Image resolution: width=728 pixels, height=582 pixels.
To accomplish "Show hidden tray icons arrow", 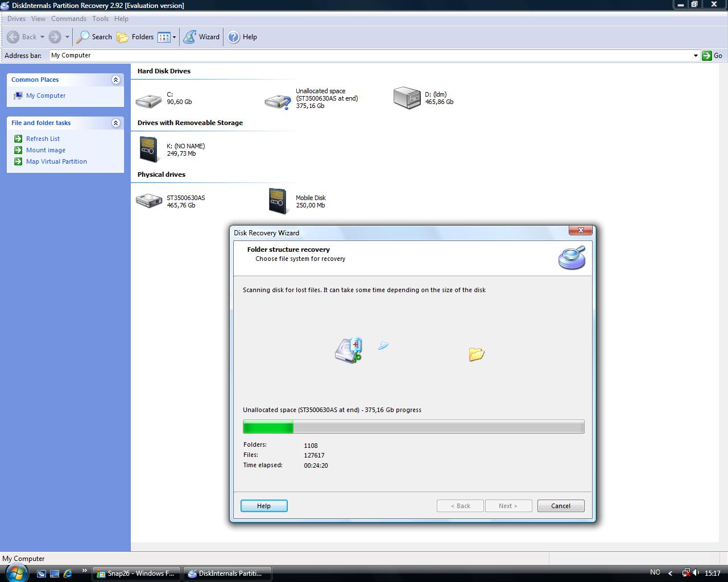I will coord(671,573).
